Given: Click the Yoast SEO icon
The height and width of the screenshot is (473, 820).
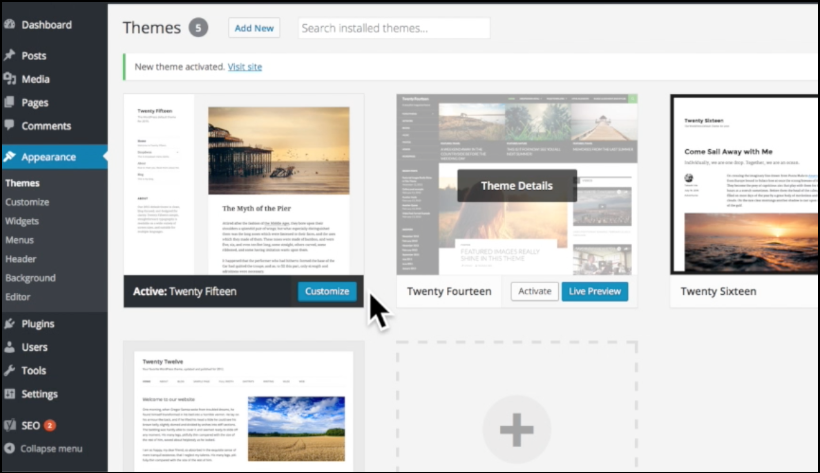Looking at the screenshot, I should click(x=9, y=425).
